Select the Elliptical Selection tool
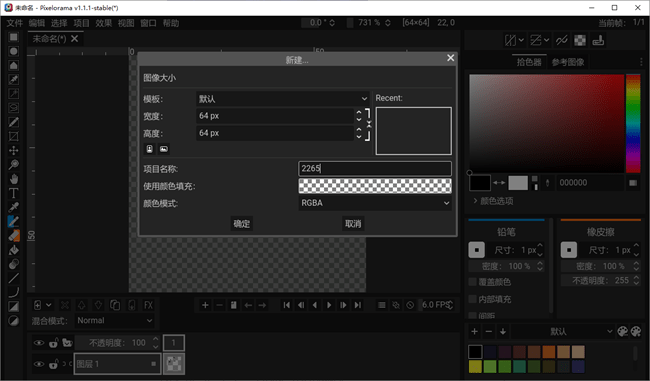 (x=13, y=51)
